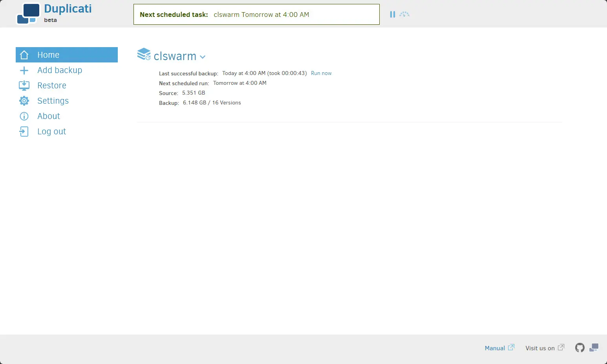Click the clswarm backup stack icon
Screen dimensions: 607x364
coord(144,54)
